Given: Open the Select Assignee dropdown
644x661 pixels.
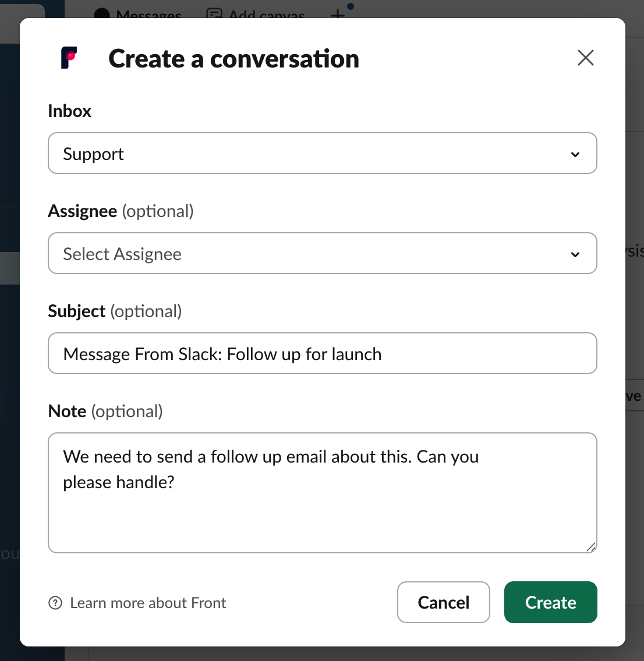Looking at the screenshot, I should 322,254.
